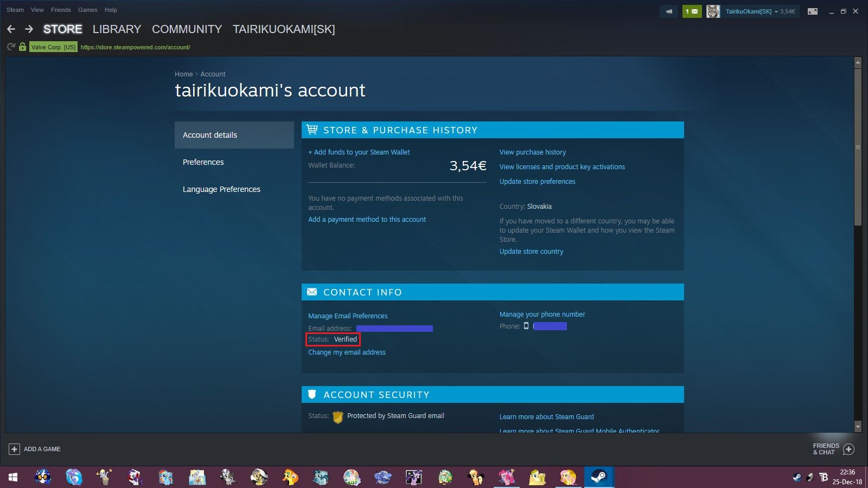Click the ADD A GAME label
Viewport: 868px width, 488px height.
point(42,449)
